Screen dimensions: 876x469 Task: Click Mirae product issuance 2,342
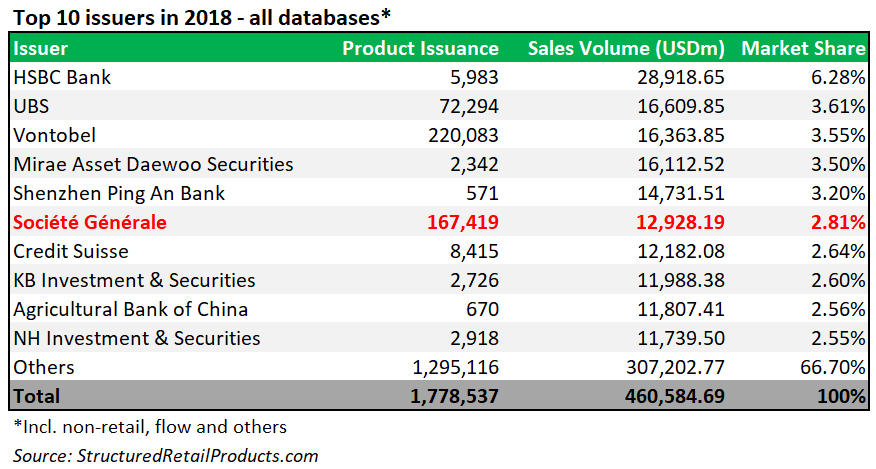(474, 164)
